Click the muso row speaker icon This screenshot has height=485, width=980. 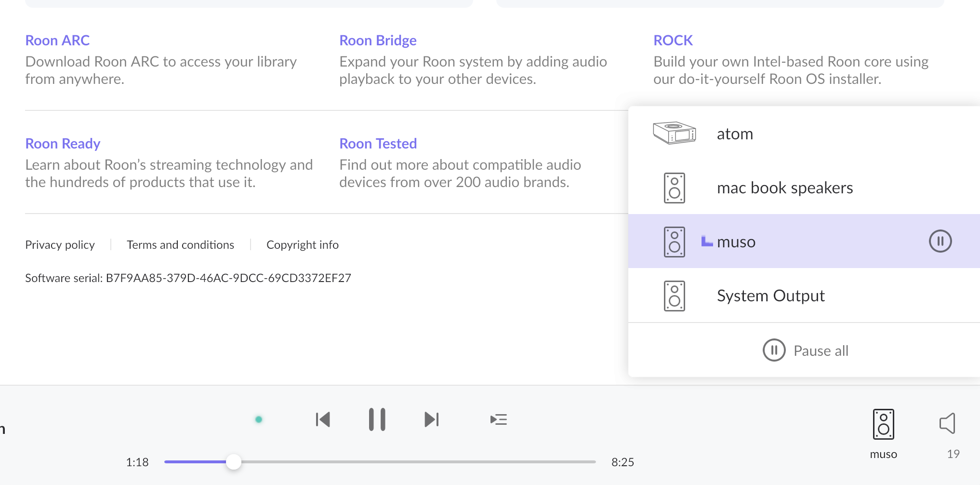tap(674, 242)
